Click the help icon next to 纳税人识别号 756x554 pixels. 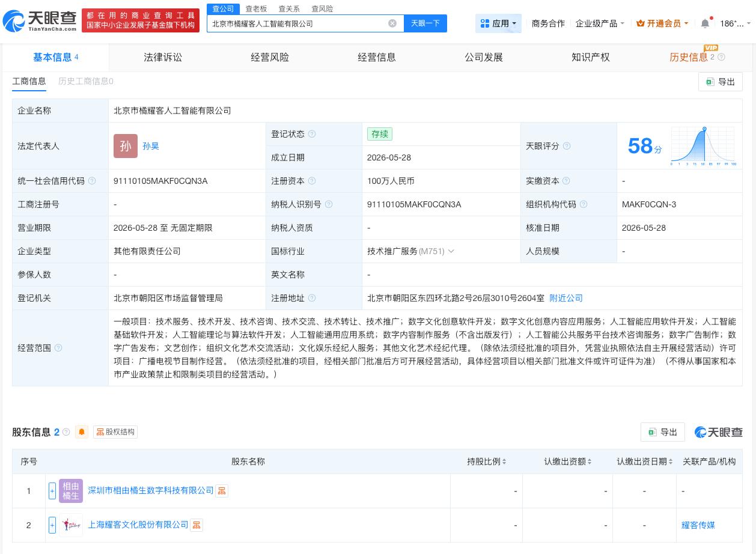pyautogui.click(x=329, y=204)
